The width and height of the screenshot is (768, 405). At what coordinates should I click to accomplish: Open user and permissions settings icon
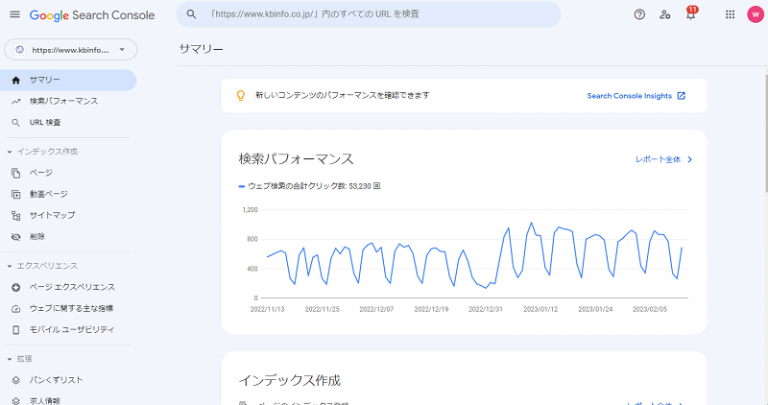(x=665, y=14)
